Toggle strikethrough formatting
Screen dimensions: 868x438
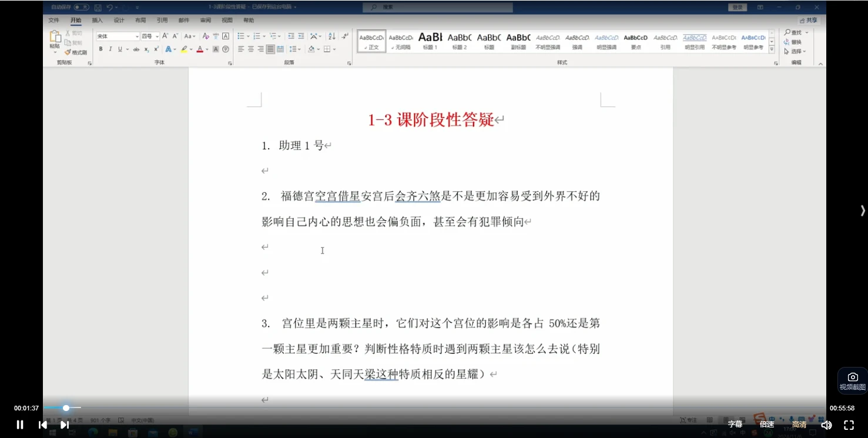click(136, 49)
